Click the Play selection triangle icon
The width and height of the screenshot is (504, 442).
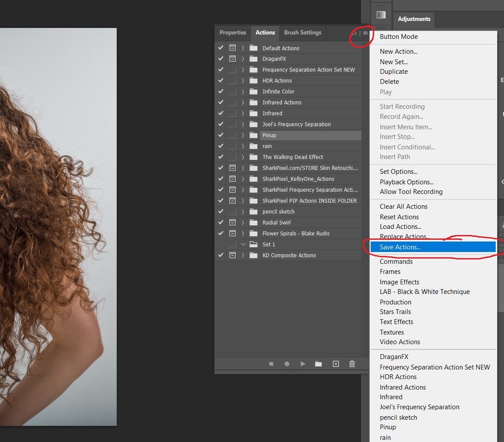[x=303, y=364]
